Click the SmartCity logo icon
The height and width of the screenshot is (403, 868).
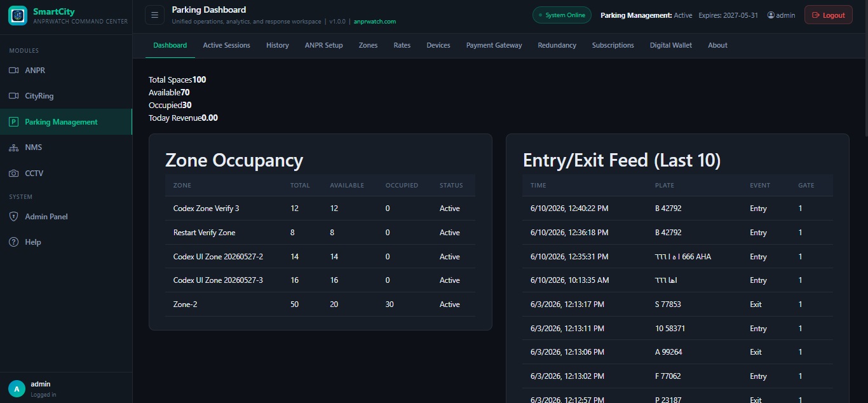coord(17,15)
